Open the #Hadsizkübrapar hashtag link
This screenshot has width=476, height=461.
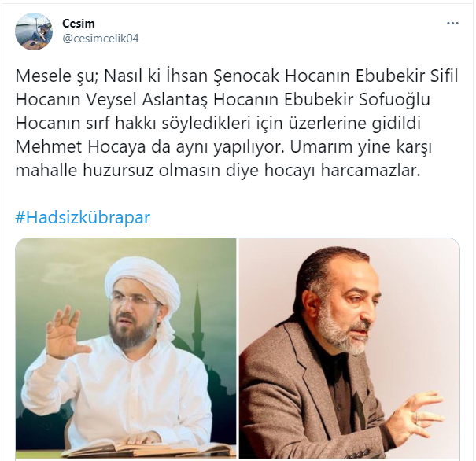click(83, 217)
